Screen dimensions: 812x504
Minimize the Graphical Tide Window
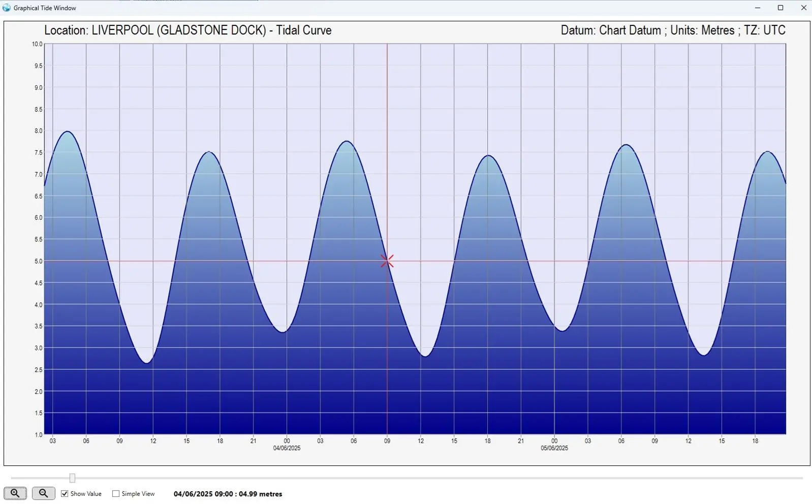click(758, 8)
